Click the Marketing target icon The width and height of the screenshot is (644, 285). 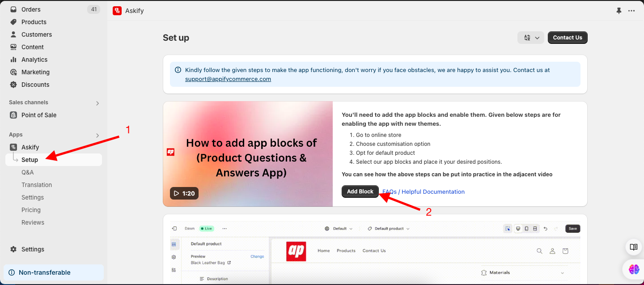click(x=13, y=72)
